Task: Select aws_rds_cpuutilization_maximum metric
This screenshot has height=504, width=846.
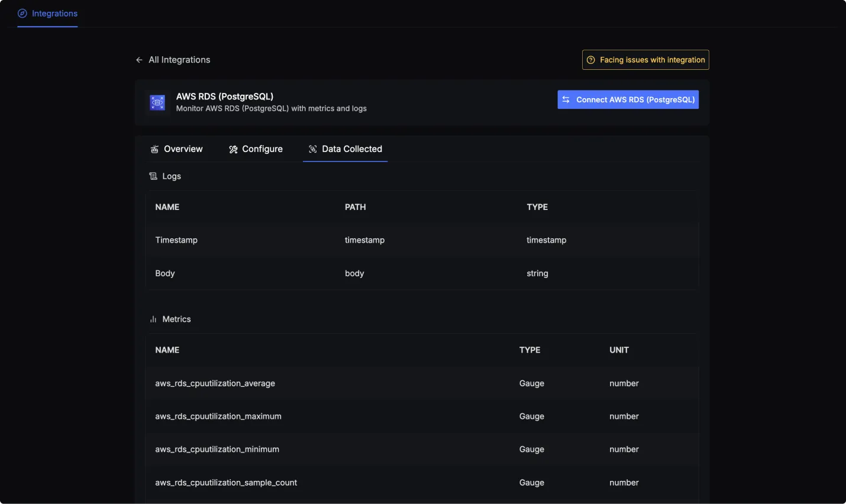Action: coord(218,416)
